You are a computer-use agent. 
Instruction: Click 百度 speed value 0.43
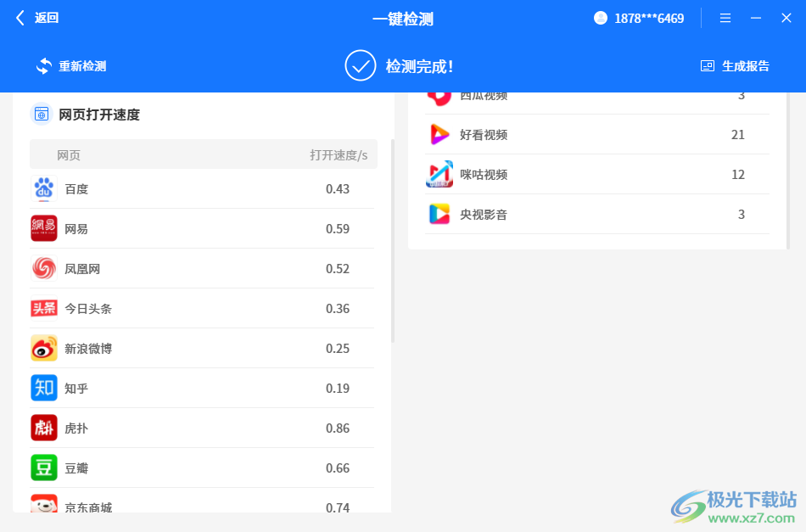tap(338, 189)
